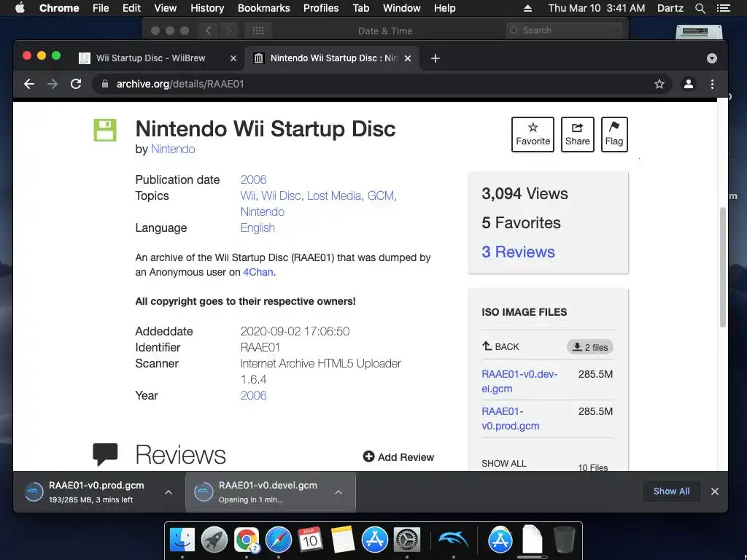Viewport: 747px width, 560px height.
Task: Open the Apple menu
Action: click(x=20, y=7)
